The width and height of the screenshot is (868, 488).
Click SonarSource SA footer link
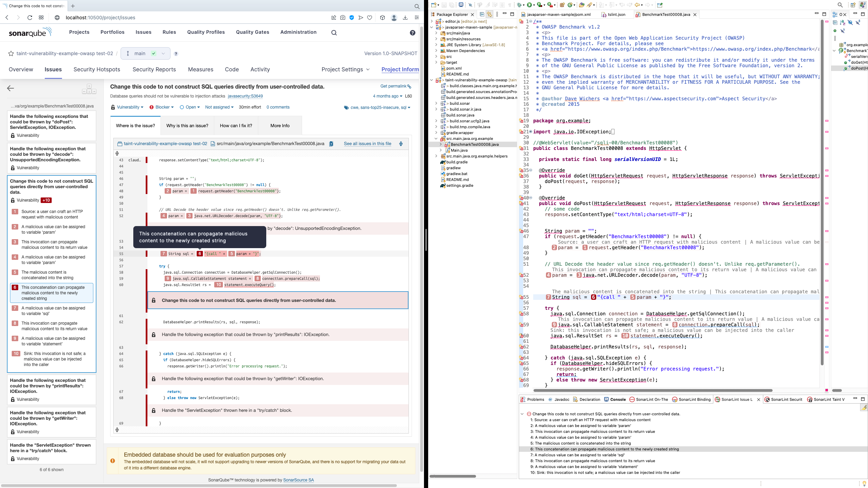(x=299, y=480)
